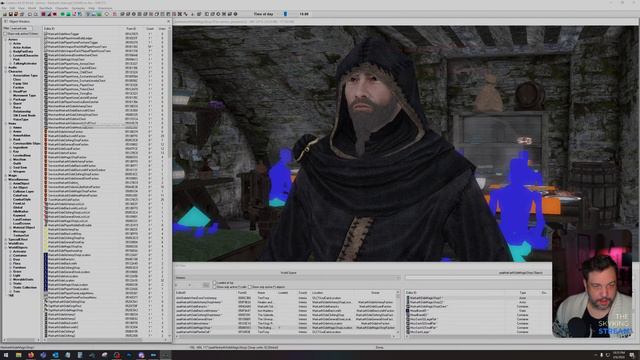Open the Character menu
Screen dimensions: 640x360
pos(62,8)
